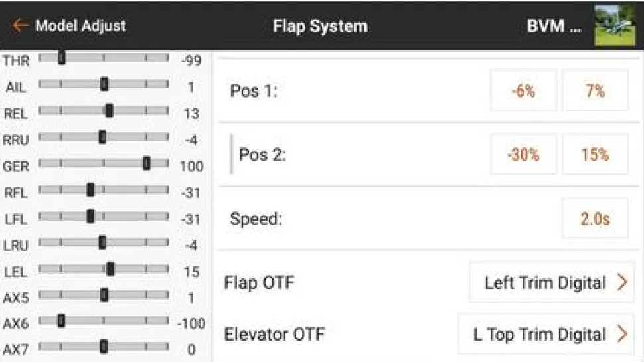The image size is (644, 362).
Task: Select Pos 1 elevator value 7%
Action: (x=595, y=91)
